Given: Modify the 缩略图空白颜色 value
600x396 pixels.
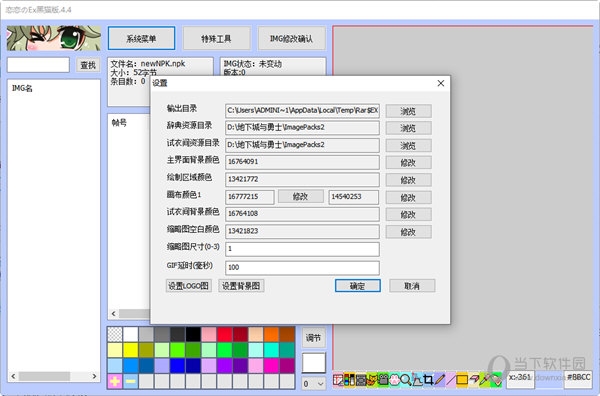Looking at the screenshot, I should pyautogui.click(x=408, y=232).
